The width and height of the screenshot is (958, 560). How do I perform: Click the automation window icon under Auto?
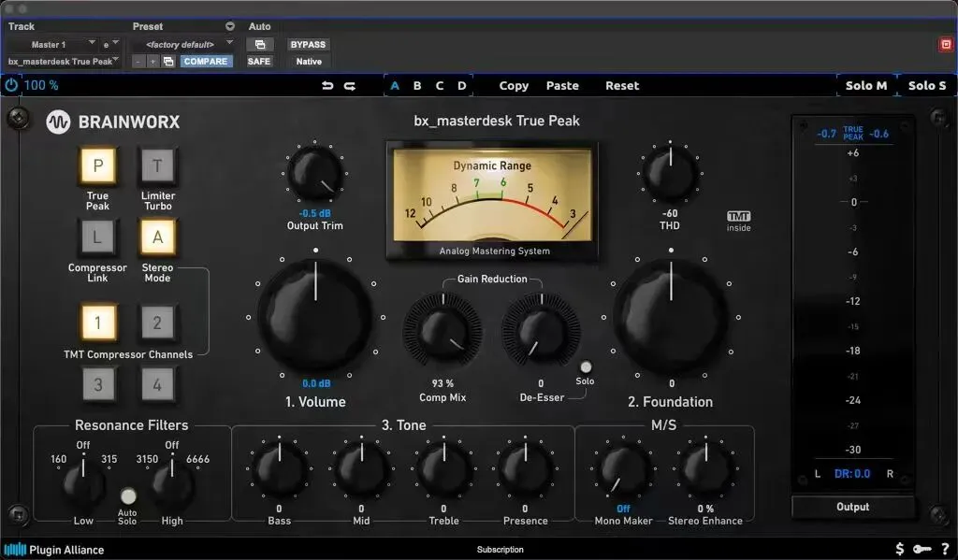[260, 45]
